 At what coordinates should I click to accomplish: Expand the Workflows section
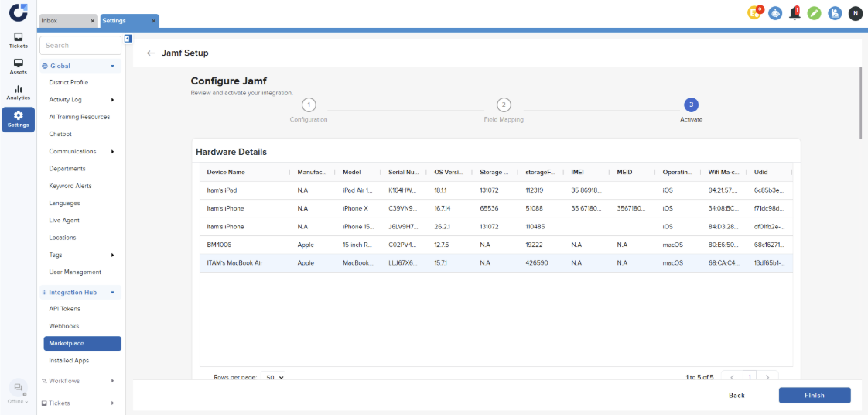pos(113,381)
